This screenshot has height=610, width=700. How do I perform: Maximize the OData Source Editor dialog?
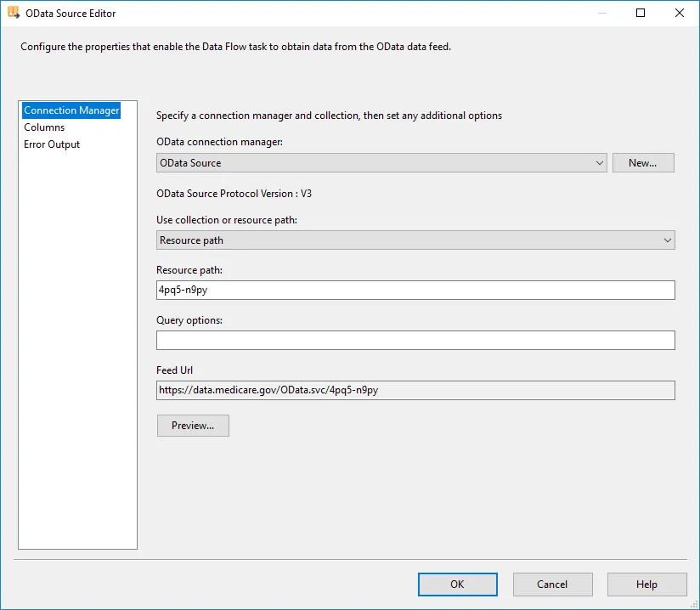click(641, 13)
